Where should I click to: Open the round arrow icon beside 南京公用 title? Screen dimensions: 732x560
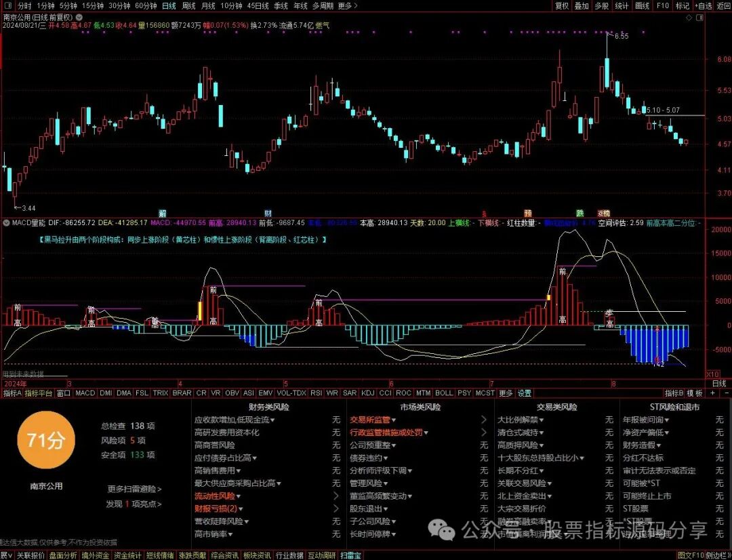click(79, 17)
